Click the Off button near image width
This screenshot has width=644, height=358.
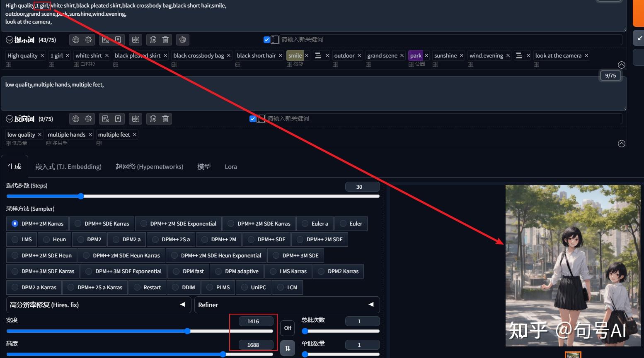coord(287,328)
